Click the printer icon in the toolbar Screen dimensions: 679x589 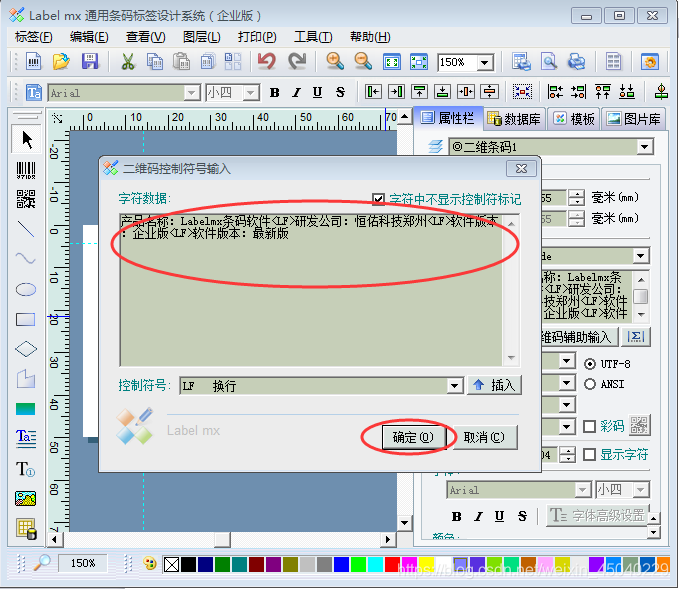576,62
